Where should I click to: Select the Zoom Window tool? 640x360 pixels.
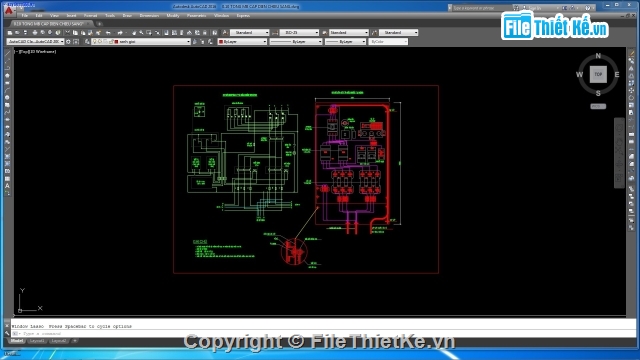coord(149,33)
